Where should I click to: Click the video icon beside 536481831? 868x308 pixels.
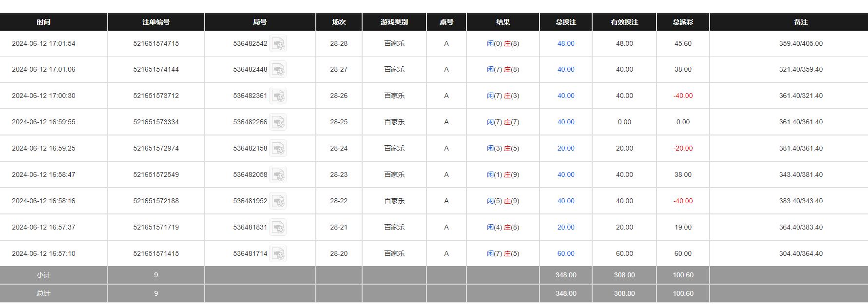pyautogui.click(x=279, y=227)
